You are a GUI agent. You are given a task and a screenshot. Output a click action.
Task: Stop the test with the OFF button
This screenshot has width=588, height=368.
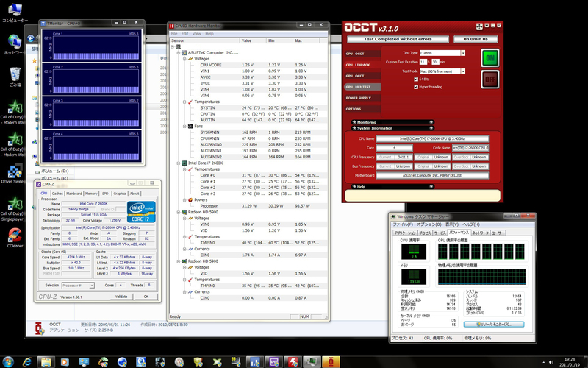pos(490,79)
